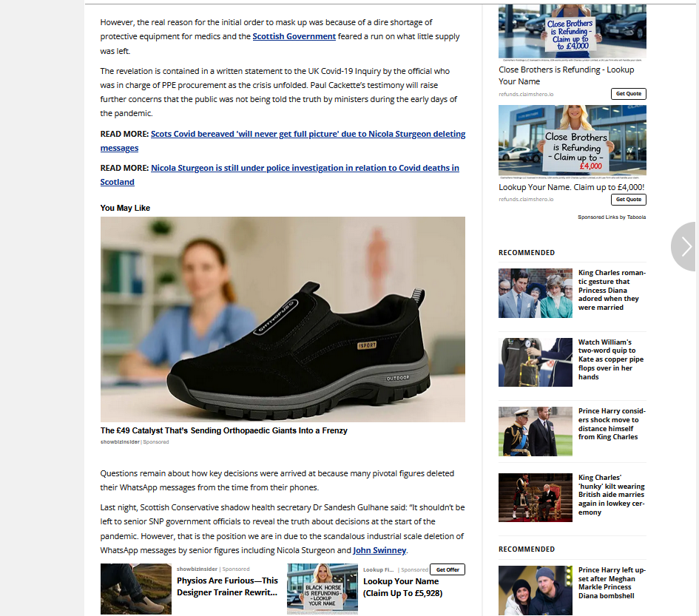Click next-article arrow at right edge
Image resolution: width=699 pixels, height=616 pixels.
click(x=685, y=246)
